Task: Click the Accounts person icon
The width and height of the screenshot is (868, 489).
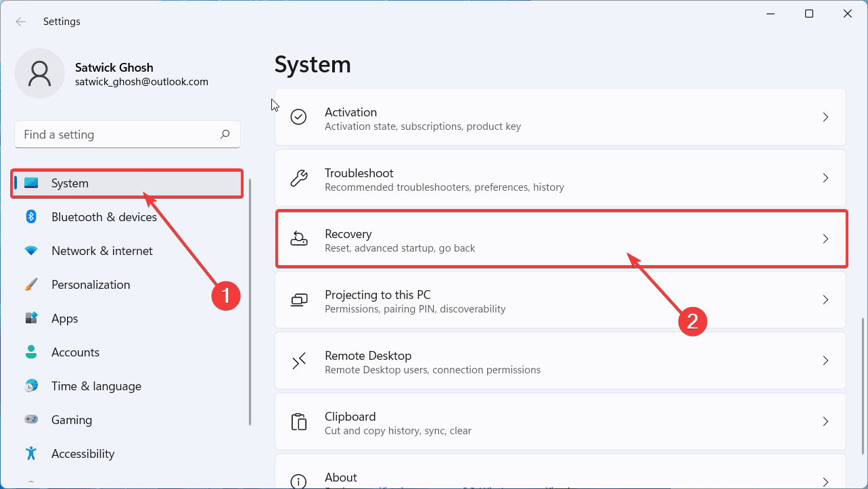Action: [x=31, y=352]
